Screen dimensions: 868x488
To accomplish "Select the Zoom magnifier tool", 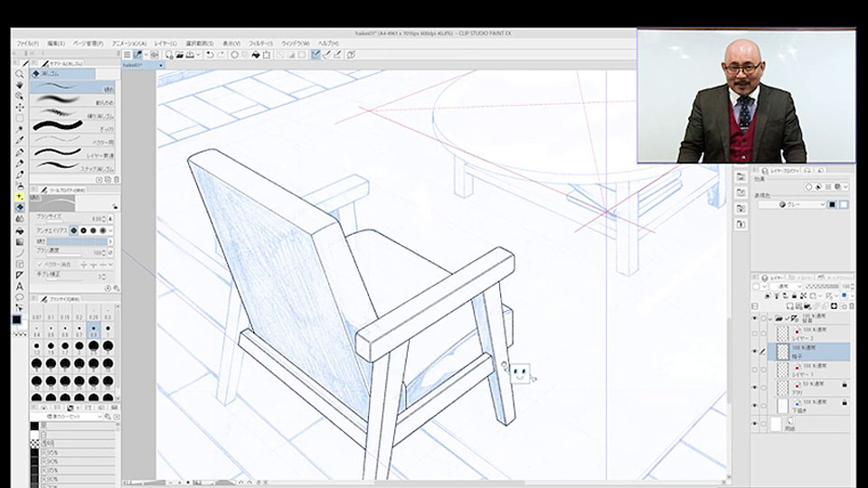I will tap(20, 73).
